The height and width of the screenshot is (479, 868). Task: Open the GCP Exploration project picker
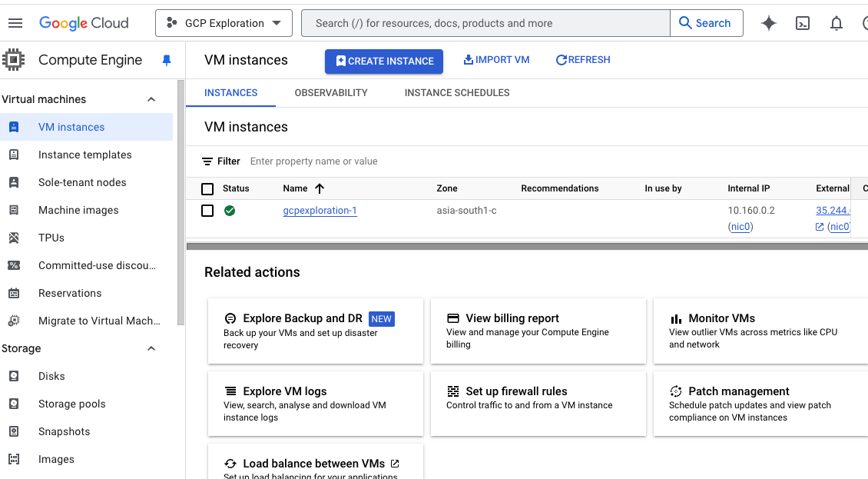click(x=224, y=23)
